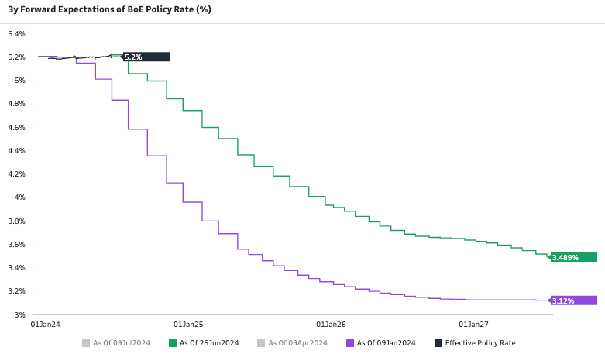Toggle the Effective Policy Rate legend label
The height and width of the screenshot is (364, 605).
point(480,343)
